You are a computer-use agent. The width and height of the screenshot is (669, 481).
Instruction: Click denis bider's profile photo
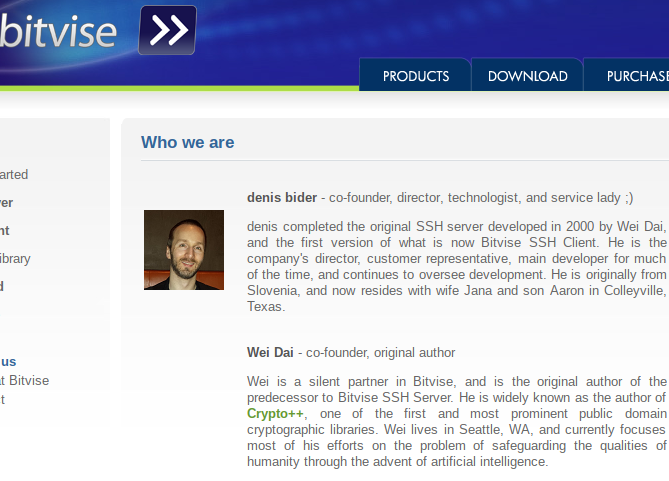pos(184,250)
